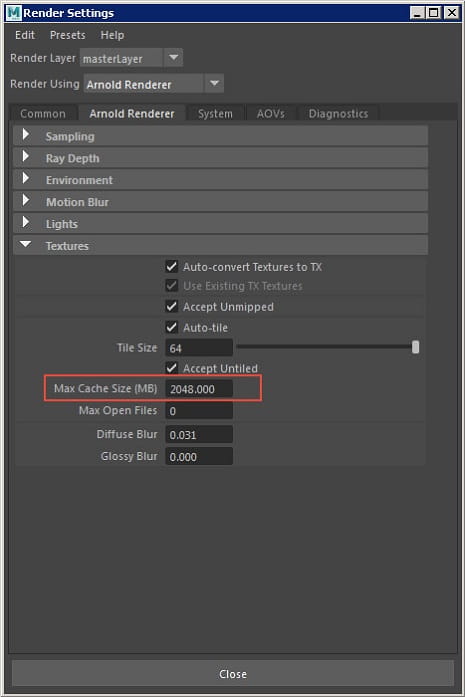Open the Render Layer dropdown arrow

click(173, 58)
